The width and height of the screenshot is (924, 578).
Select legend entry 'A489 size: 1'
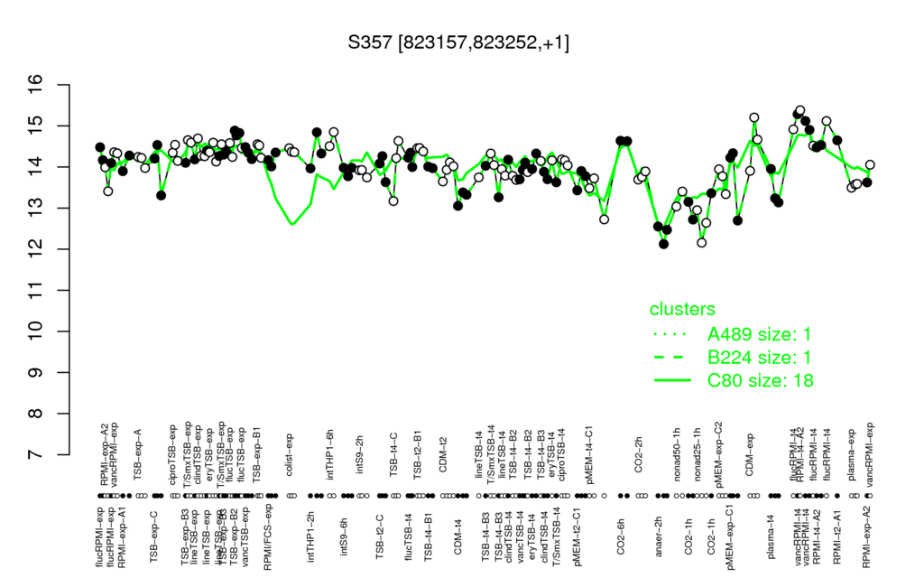(x=759, y=334)
